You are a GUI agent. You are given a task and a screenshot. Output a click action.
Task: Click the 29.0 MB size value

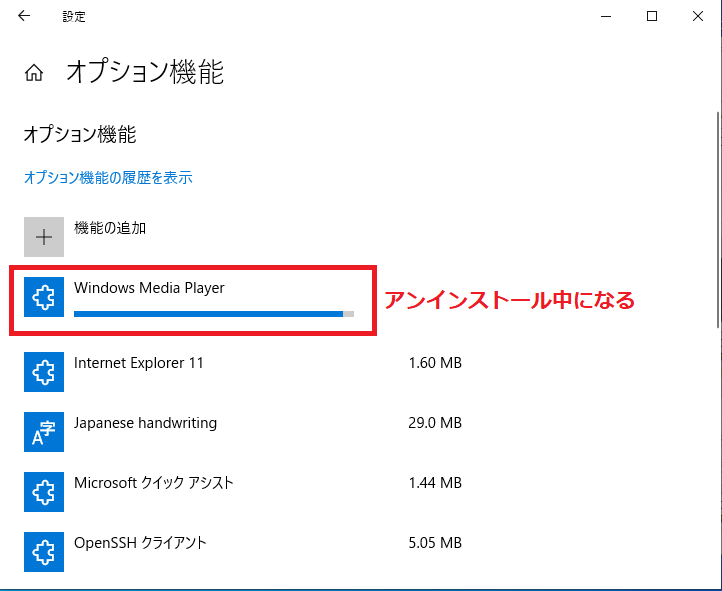435,423
